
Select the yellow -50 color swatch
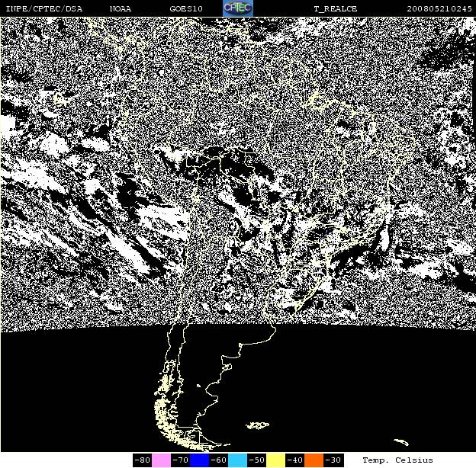pos(275,460)
